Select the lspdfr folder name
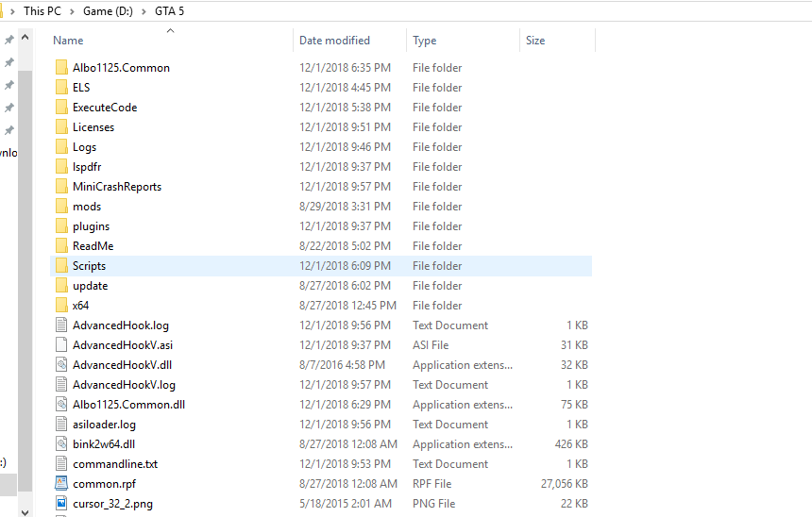 tap(87, 167)
